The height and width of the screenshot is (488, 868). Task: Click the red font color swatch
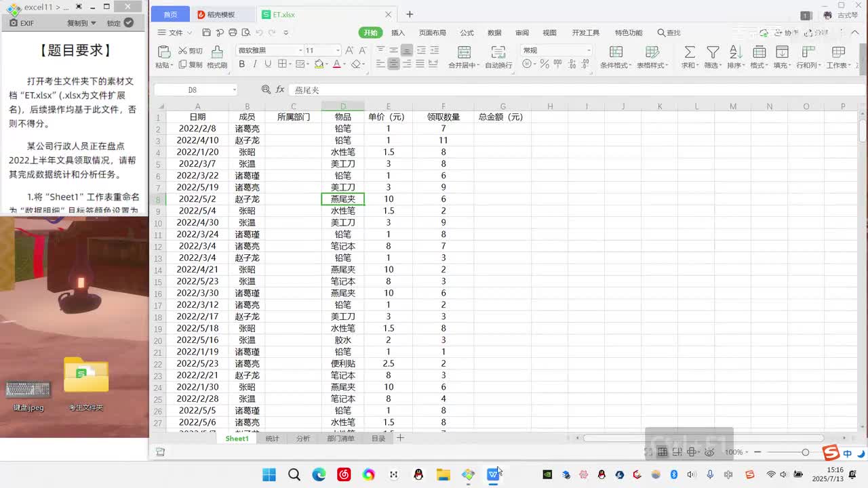point(337,64)
